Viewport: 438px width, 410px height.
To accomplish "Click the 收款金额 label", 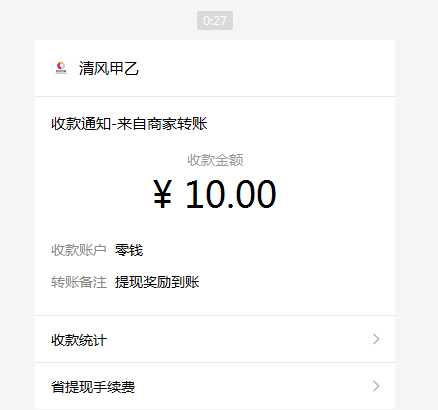I will [215, 160].
